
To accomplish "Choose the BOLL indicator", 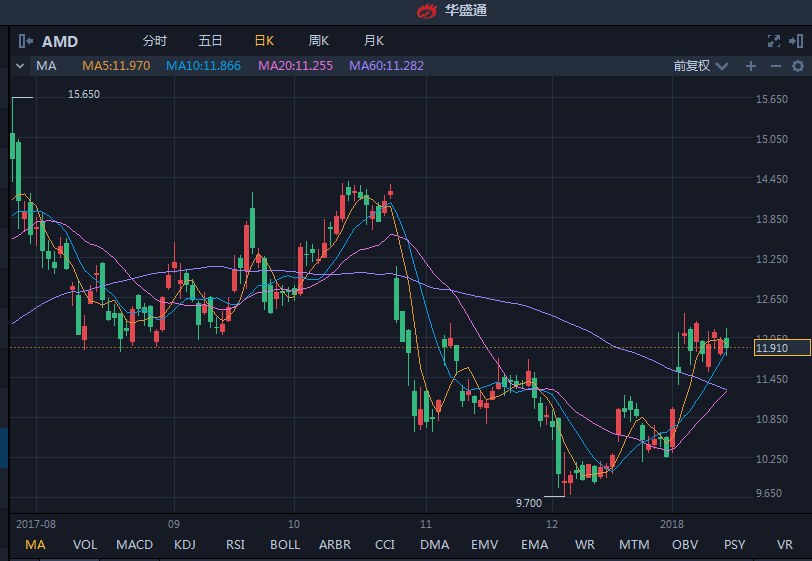I will pyautogui.click(x=284, y=545).
